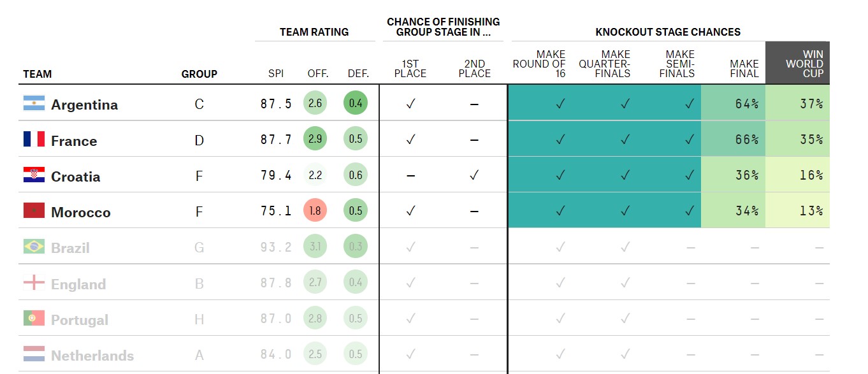The width and height of the screenshot is (868, 374).
Task: Click the Morocco flag icon
Action: pyautogui.click(x=34, y=211)
